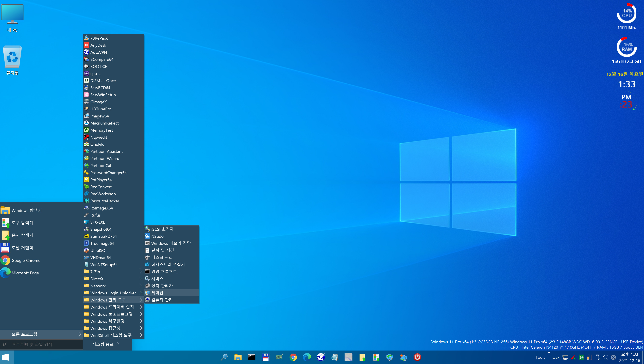Screen dimensions: 644x364
Task: Open Google Chrome from the taskbar
Action: 293,357
